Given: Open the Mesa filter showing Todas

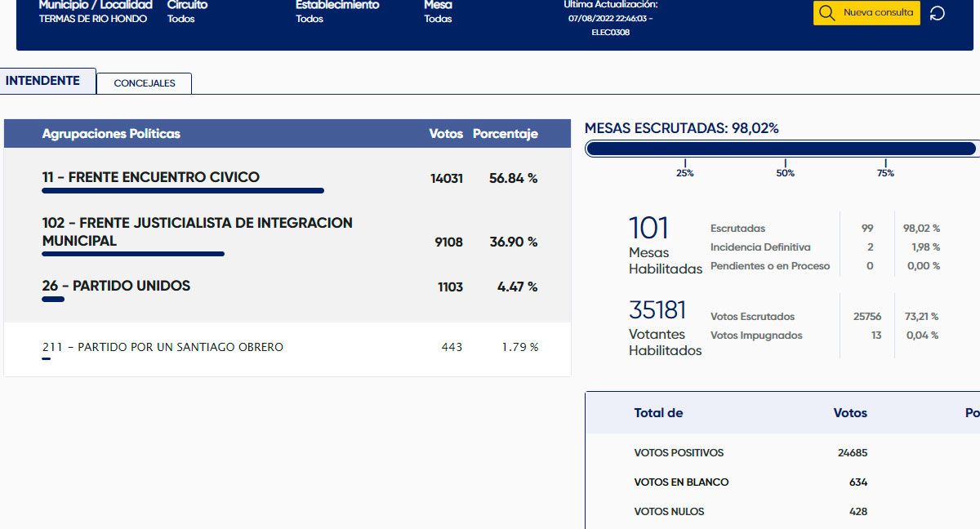Looking at the screenshot, I should coord(438,12).
